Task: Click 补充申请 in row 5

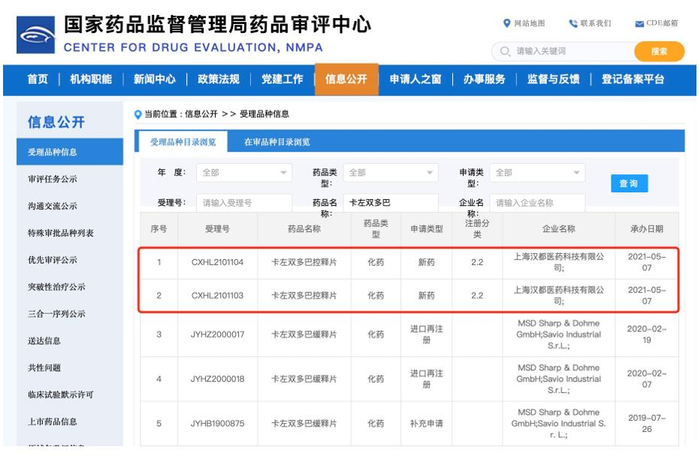Action: pyautogui.click(x=427, y=424)
